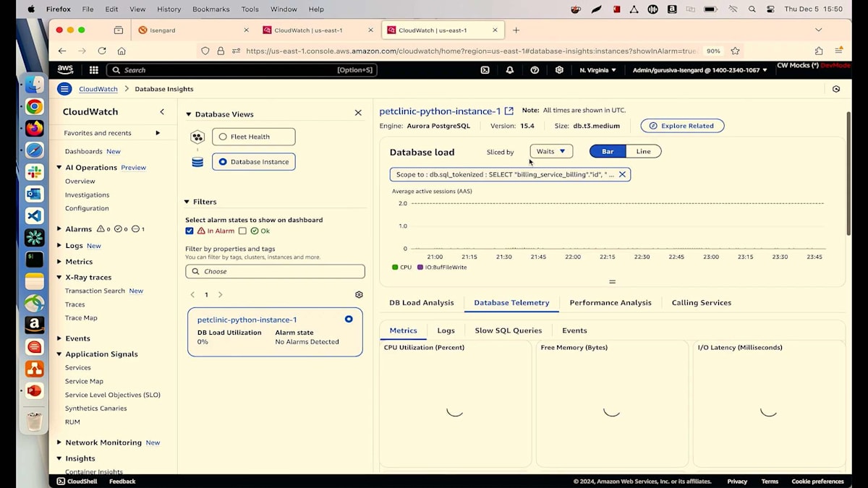The image size is (868, 488).
Task: Switch the chart to Line view
Action: (643, 151)
